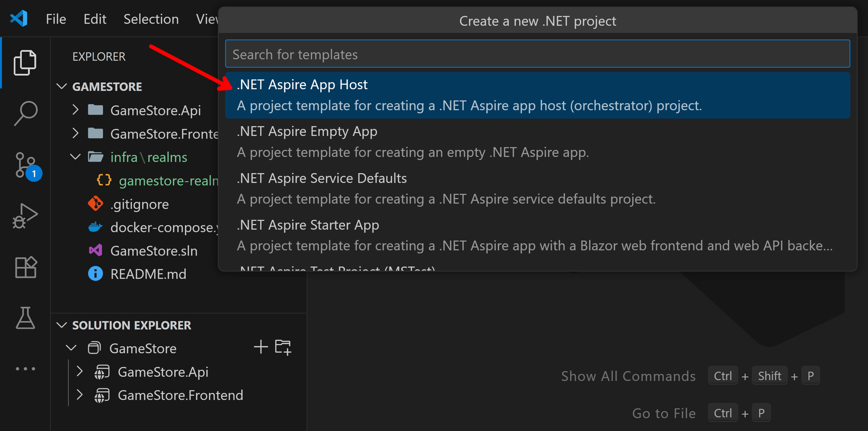
Task: Click new solution folder icon beside GameStore
Action: click(283, 347)
